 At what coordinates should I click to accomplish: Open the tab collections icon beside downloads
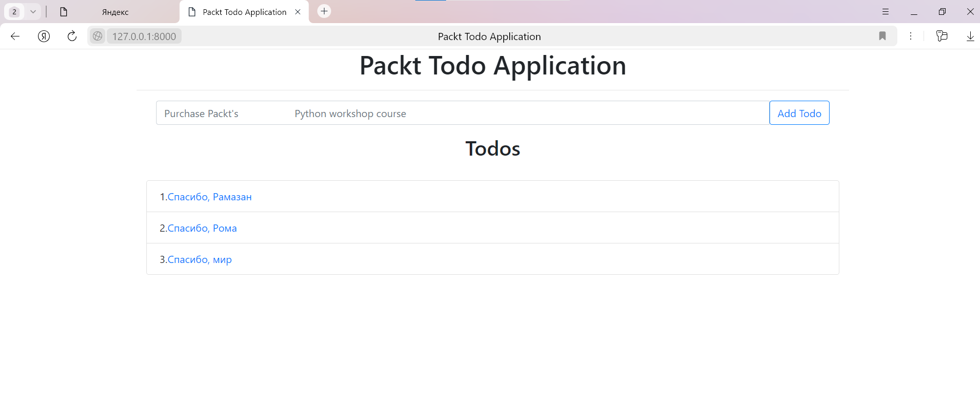pos(941,36)
